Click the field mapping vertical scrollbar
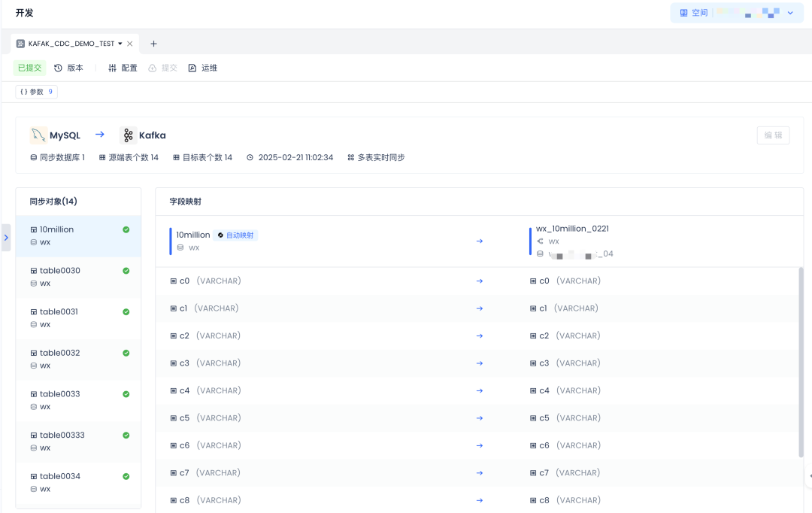Image resolution: width=812 pixels, height=513 pixels. coord(801,363)
